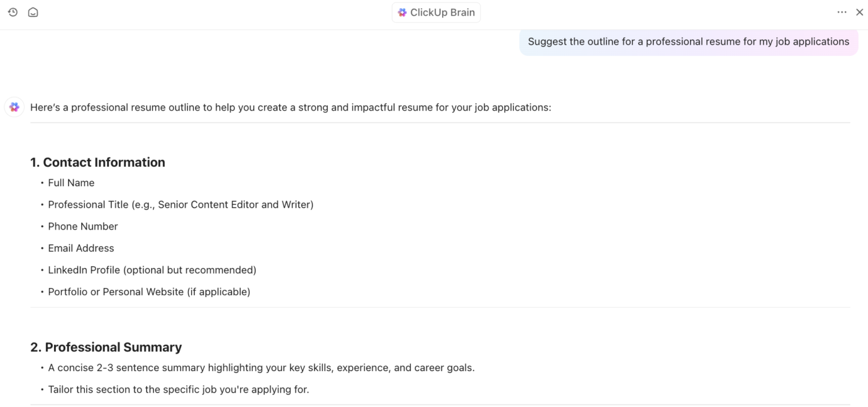This screenshot has width=868, height=407.
Task: Click the user prompt message bubble
Action: (688, 42)
